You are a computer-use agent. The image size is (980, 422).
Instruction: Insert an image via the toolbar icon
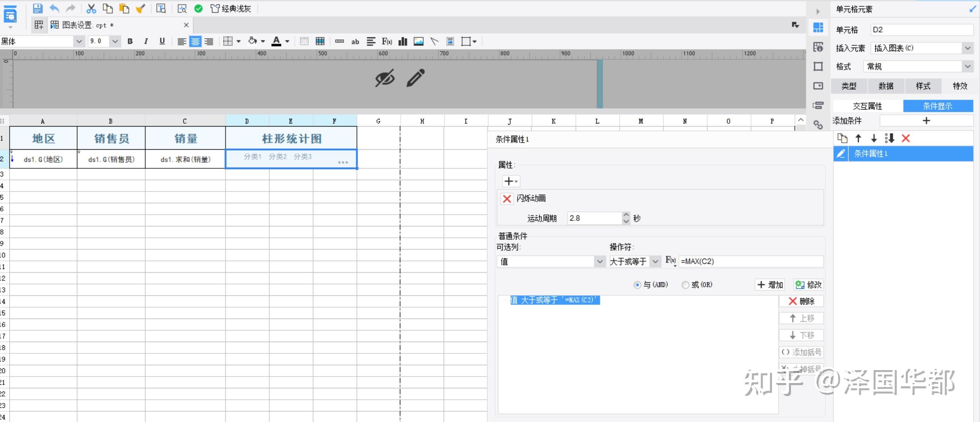click(x=418, y=41)
